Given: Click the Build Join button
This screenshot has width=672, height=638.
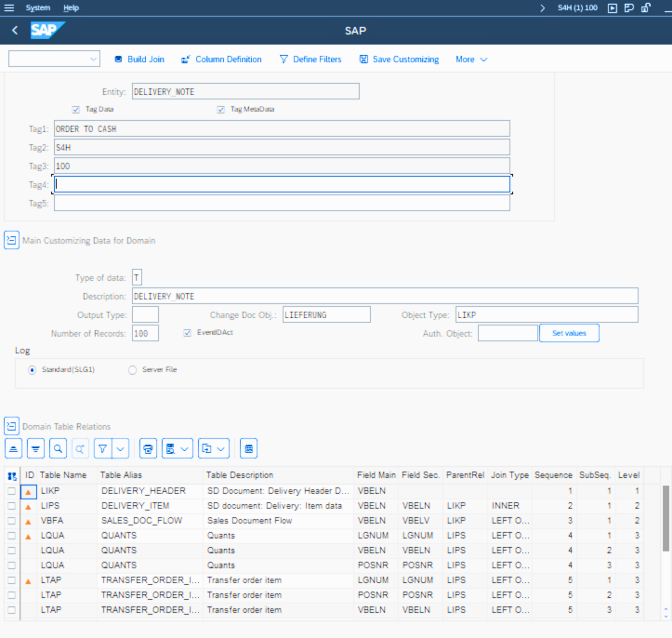Looking at the screenshot, I should pos(139,59).
